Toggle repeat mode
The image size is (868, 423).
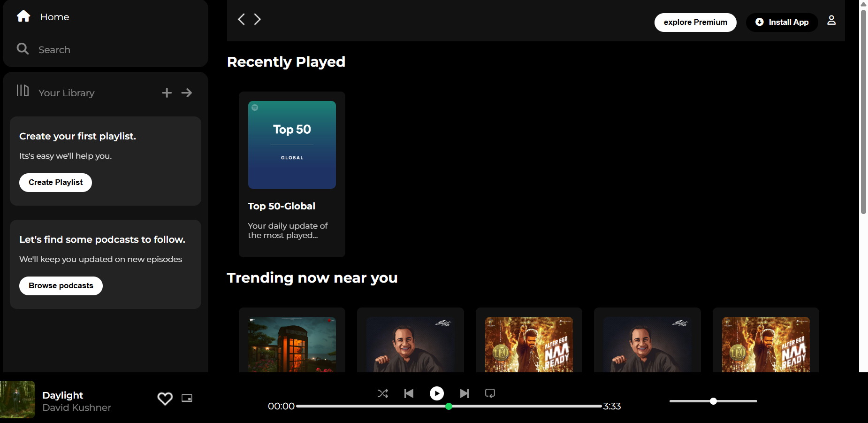click(x=490, y=393)
